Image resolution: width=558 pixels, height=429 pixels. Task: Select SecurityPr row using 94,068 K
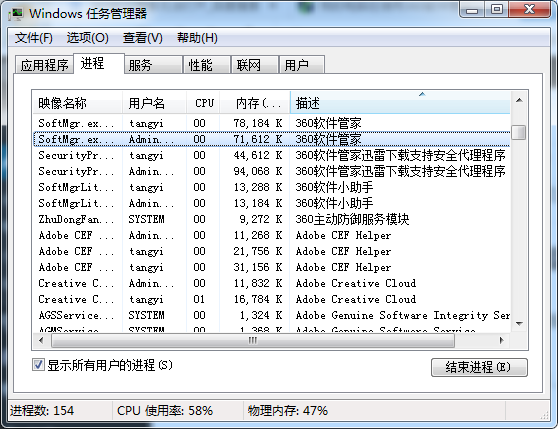tap(272, 171)
